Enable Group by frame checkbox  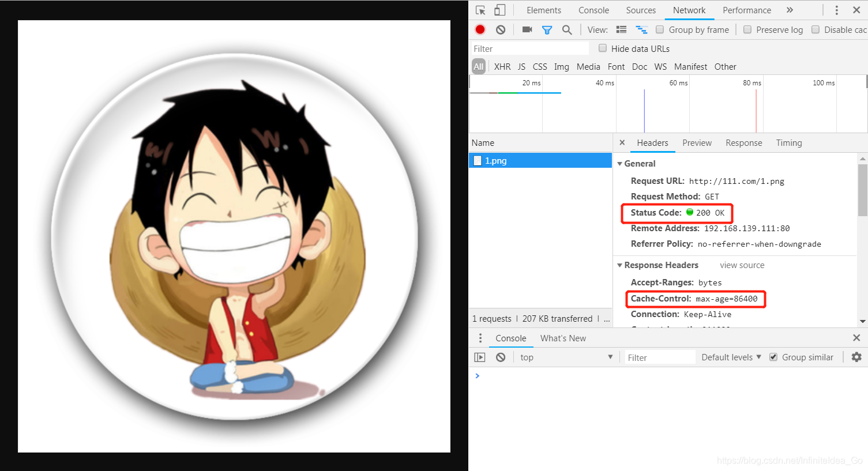click(660, 29)
